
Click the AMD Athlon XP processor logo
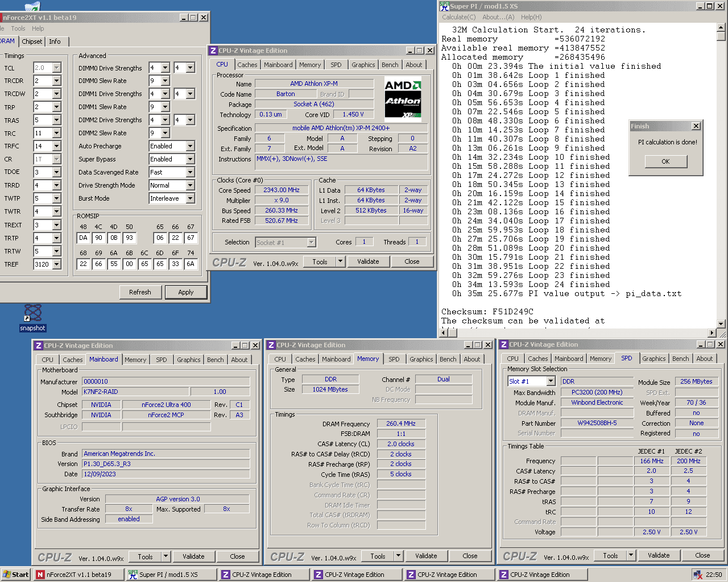[403, 99]
